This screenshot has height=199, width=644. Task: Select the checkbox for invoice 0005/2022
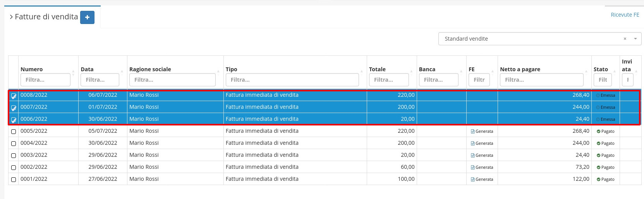[14, 132]
